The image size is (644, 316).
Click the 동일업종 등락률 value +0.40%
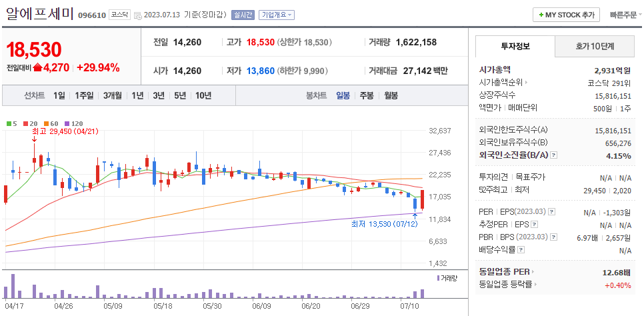point(617,285)
